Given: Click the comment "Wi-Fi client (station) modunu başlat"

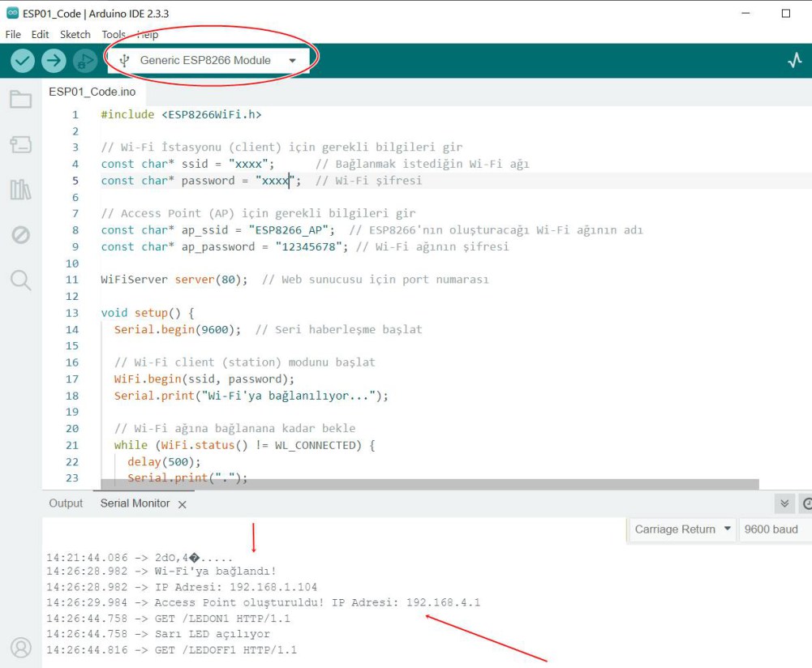Looking at the screenshot, I should (x=245, y=362).
